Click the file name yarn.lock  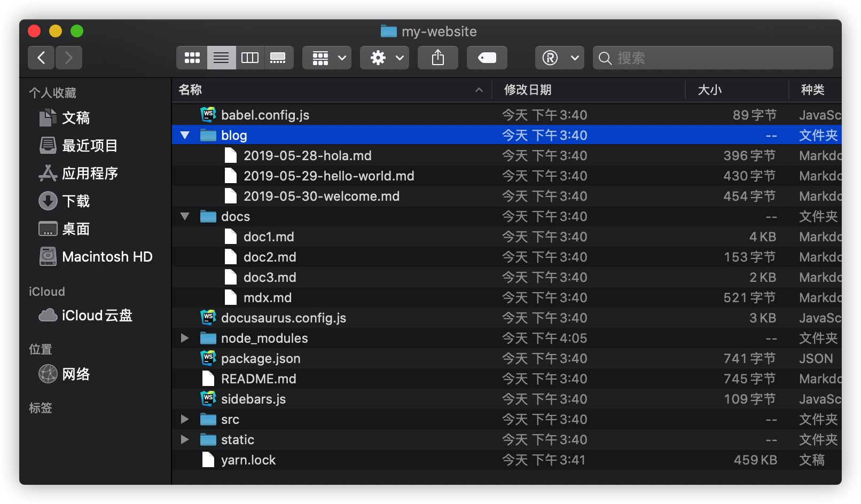tap(248, 460)
